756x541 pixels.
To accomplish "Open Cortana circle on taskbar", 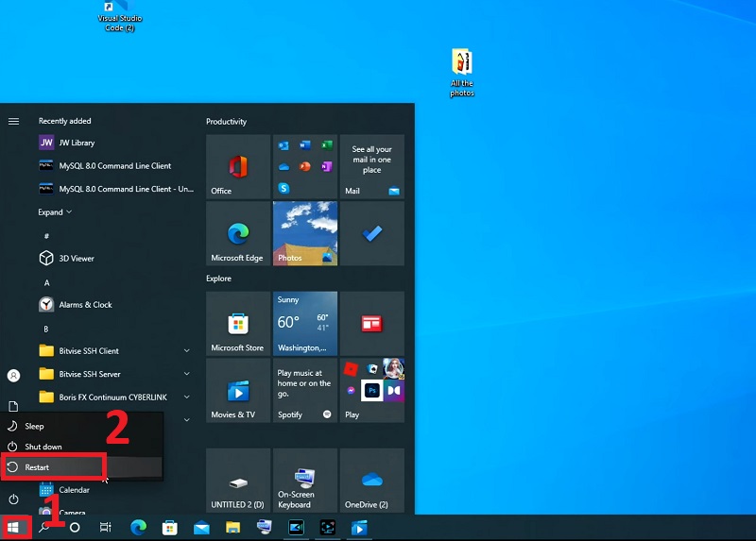I will point(75,528).
